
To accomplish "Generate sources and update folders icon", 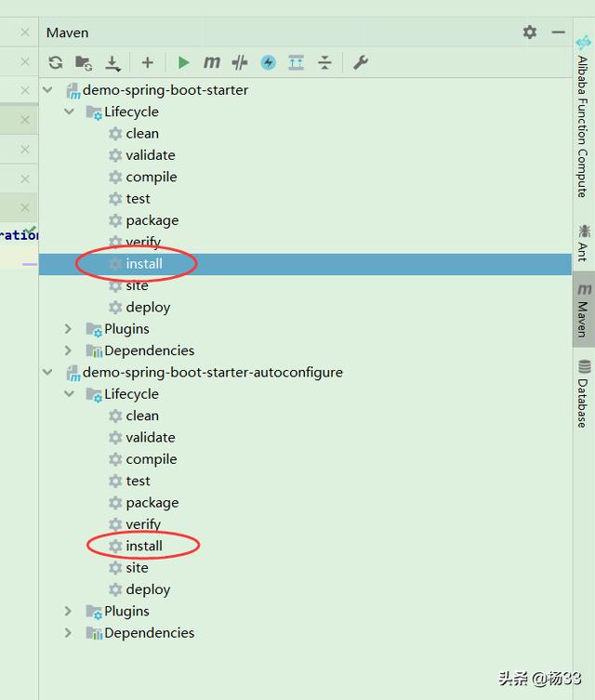I will pos(84,62).
